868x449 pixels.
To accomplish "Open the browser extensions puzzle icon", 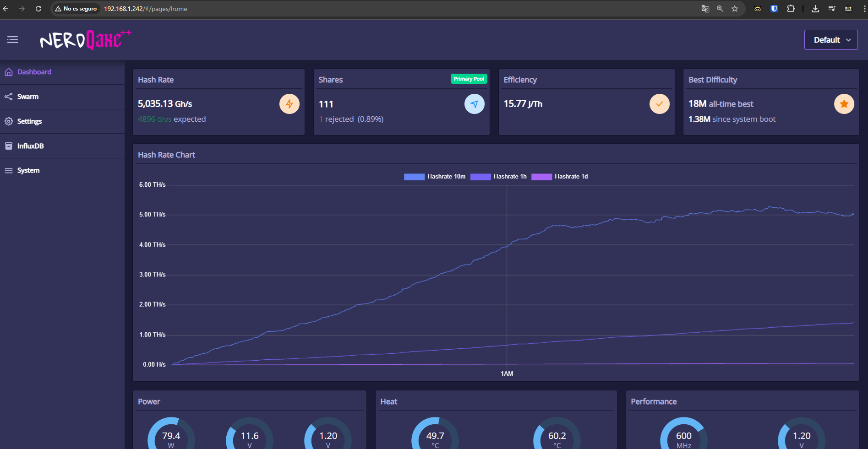I will coord(791,9).
